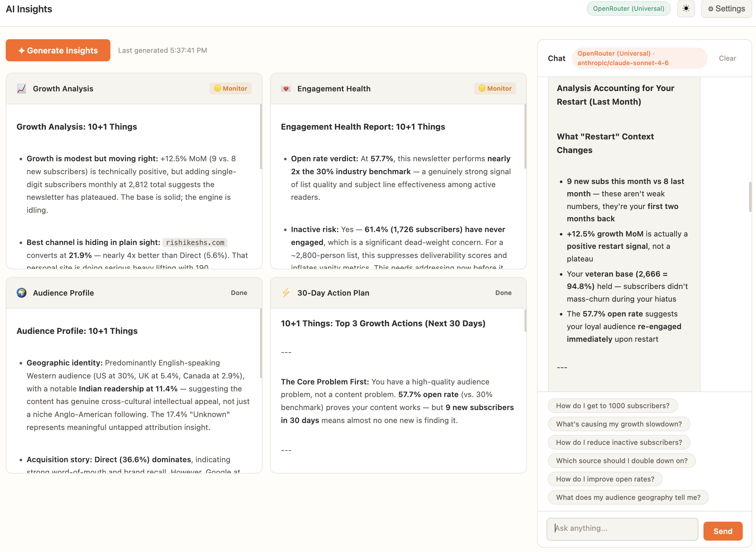
Task: Click the 'Inactive risk:' bullet label
Action: point(314,230)
